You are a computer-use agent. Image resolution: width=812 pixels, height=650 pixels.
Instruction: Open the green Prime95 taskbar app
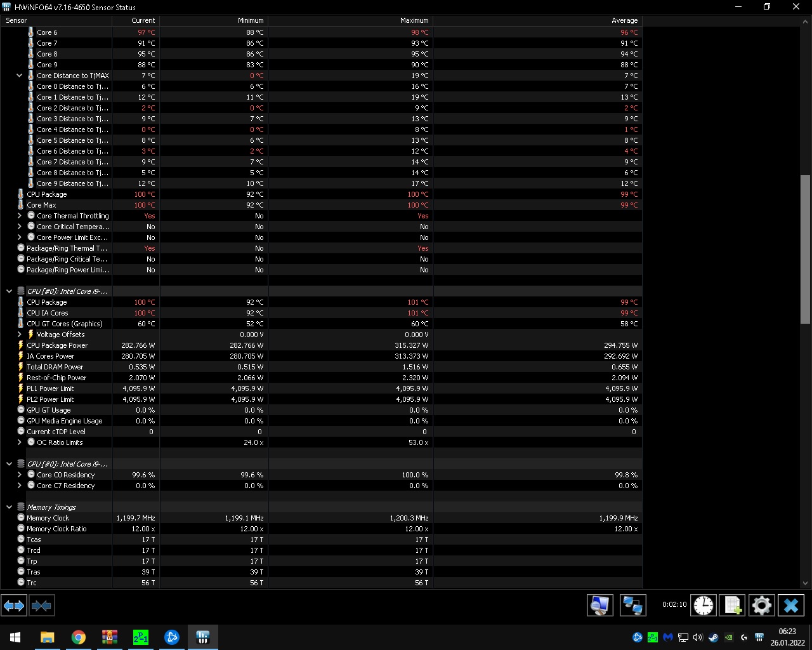coord(141,637)
